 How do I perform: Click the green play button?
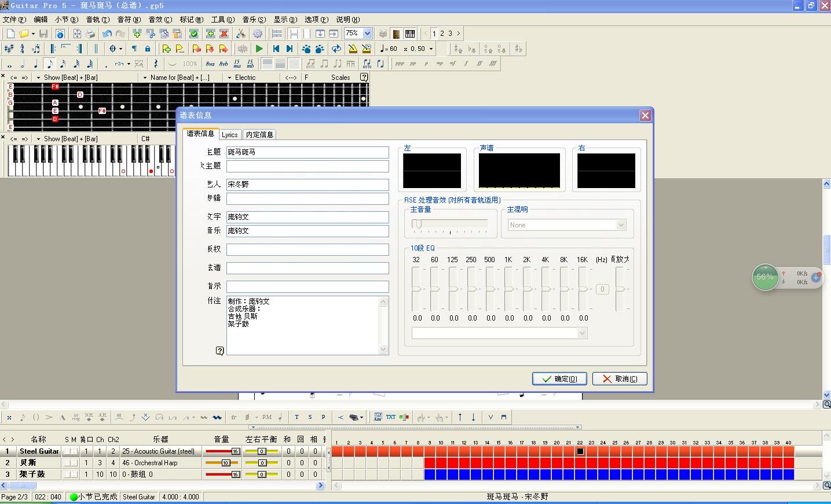[259, 49]
